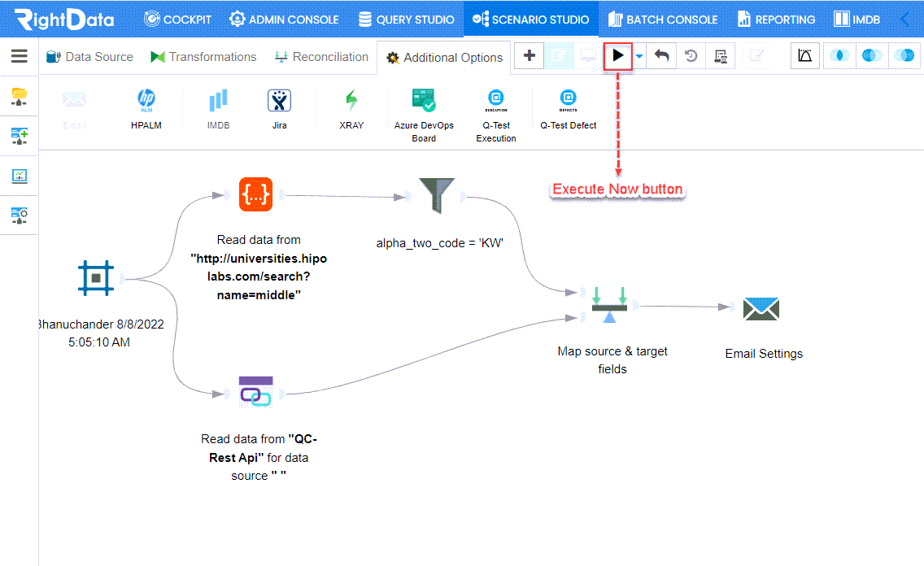Go to Reporting module

[776, 20]
